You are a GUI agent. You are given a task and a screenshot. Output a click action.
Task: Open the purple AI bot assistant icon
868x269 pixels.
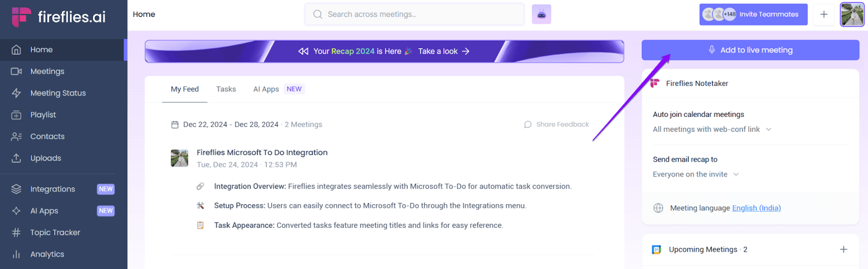[x=541, y=14]
